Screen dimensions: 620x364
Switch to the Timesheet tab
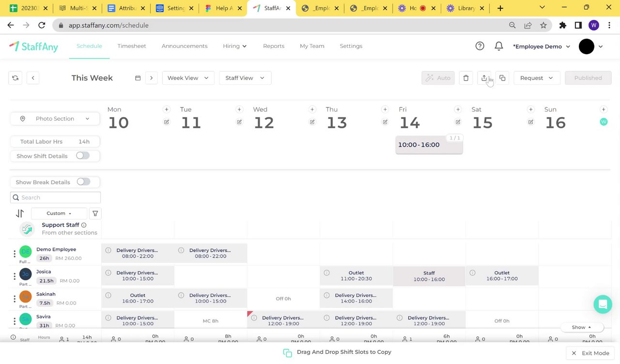tap(132, 46)
